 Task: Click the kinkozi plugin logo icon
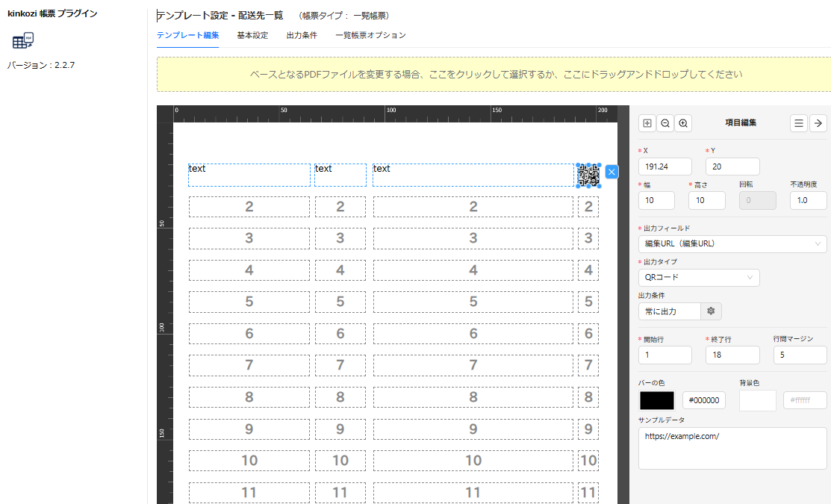pyautogui.click(x=23, y=41)
